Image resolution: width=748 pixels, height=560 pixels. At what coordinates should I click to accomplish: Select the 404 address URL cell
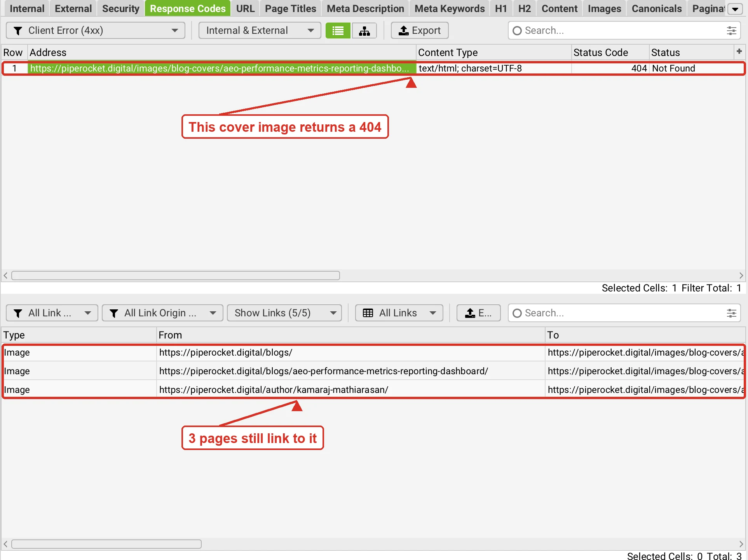(222, 68)
